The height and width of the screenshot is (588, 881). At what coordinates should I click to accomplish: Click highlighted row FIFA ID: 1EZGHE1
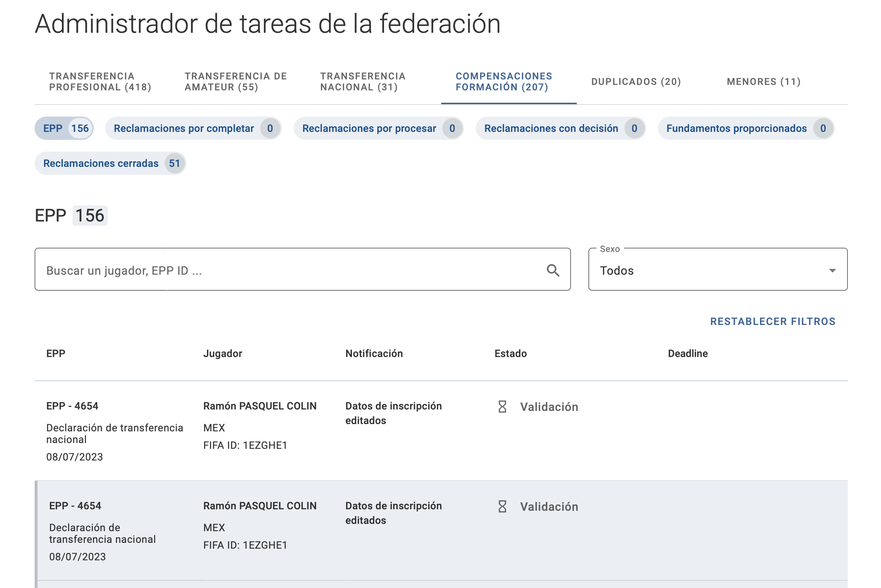[245, 545]
